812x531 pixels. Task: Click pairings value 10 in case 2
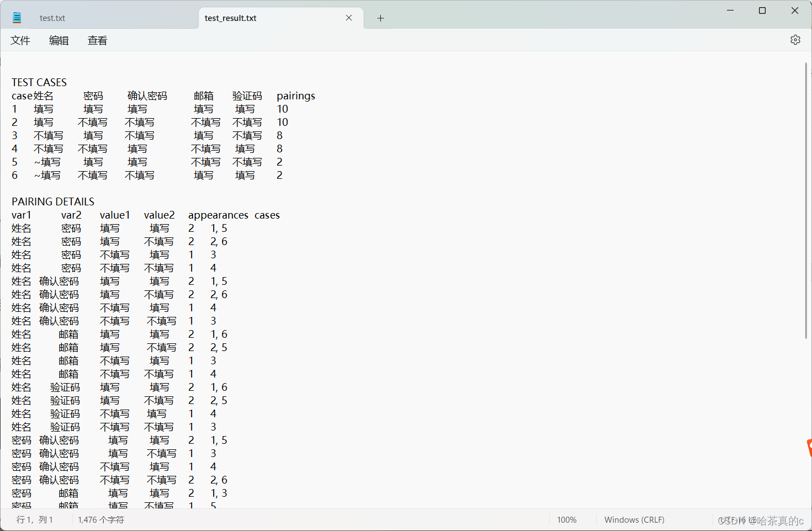[x=283, y=122]
